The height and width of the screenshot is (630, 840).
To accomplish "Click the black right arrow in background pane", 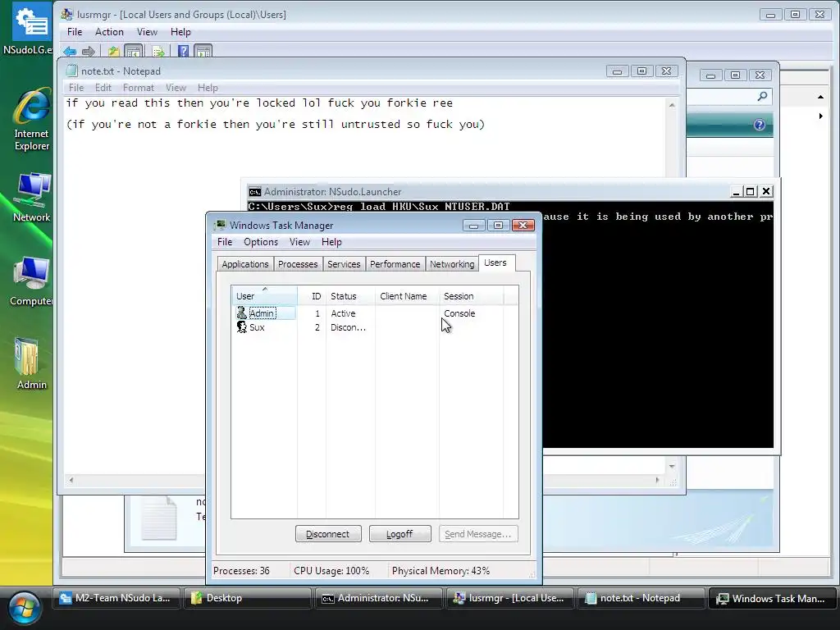I will [820, 116].
